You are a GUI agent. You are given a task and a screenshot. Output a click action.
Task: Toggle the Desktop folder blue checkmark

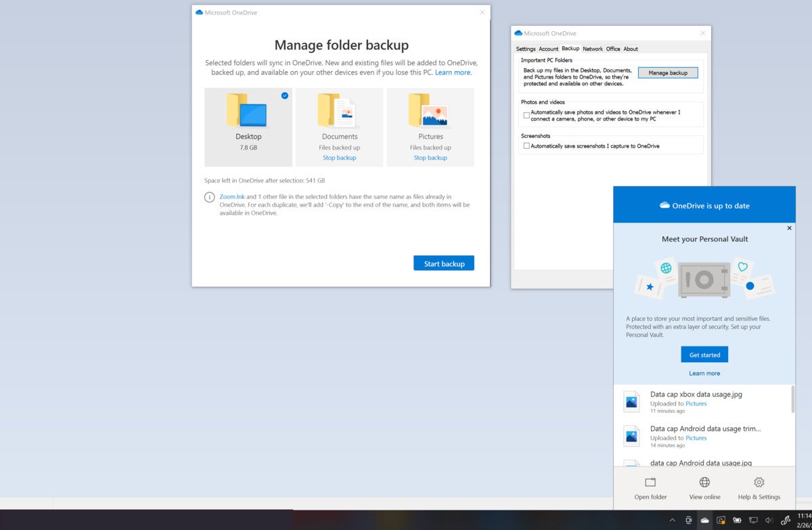(284, 95)
